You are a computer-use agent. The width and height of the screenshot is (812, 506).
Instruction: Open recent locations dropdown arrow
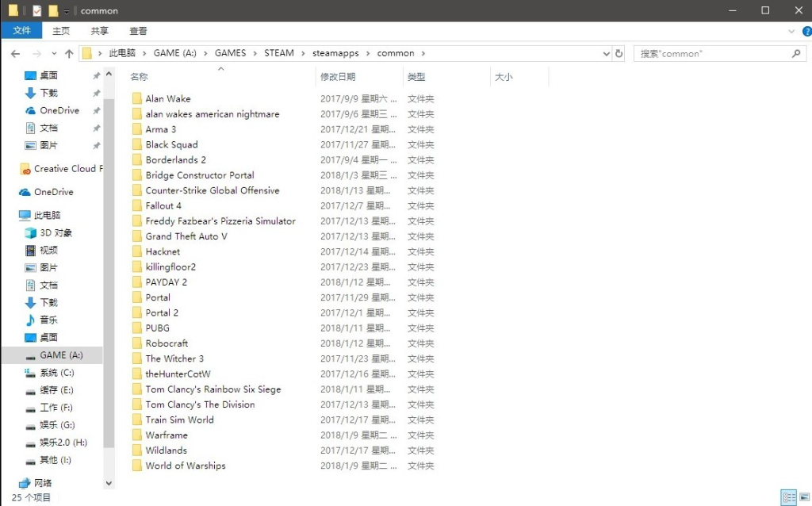pyautogui.click(x=54, y=53)
